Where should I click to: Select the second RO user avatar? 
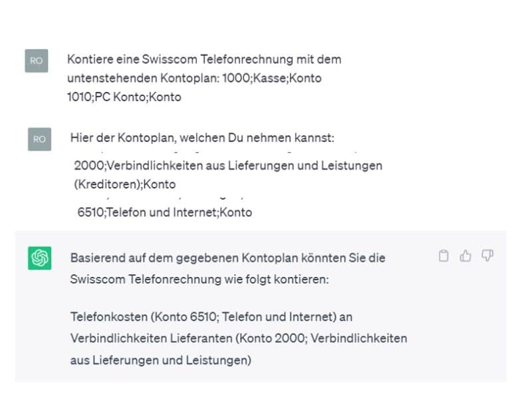point(39,139)
